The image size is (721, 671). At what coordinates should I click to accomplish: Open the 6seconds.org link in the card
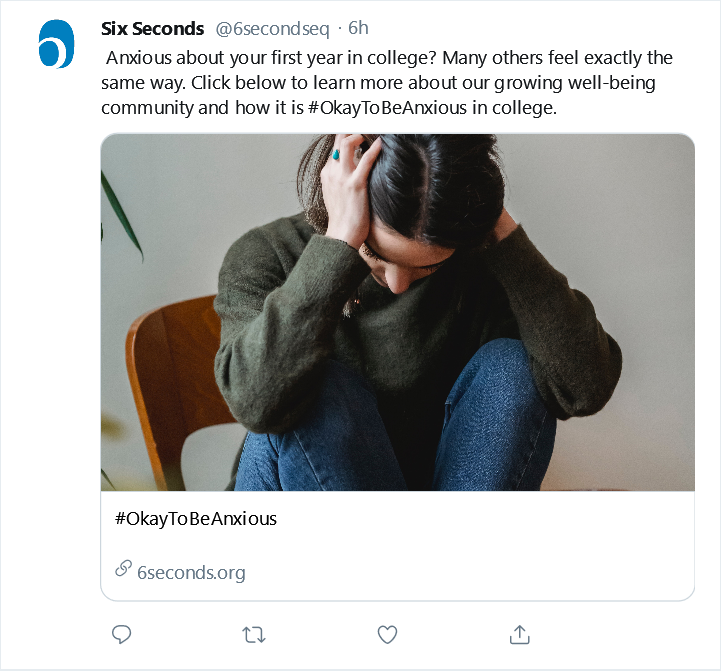[x=191, y=573]
